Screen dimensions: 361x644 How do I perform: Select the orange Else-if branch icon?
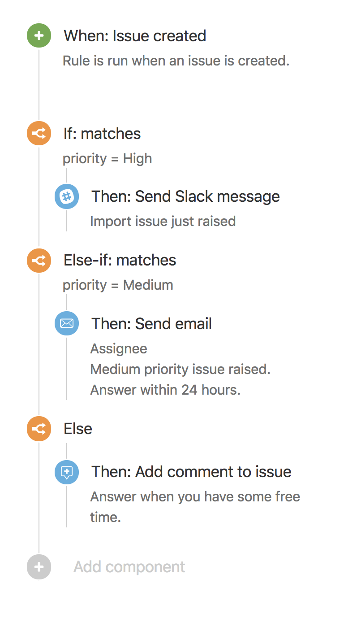(x=39, y=260)
